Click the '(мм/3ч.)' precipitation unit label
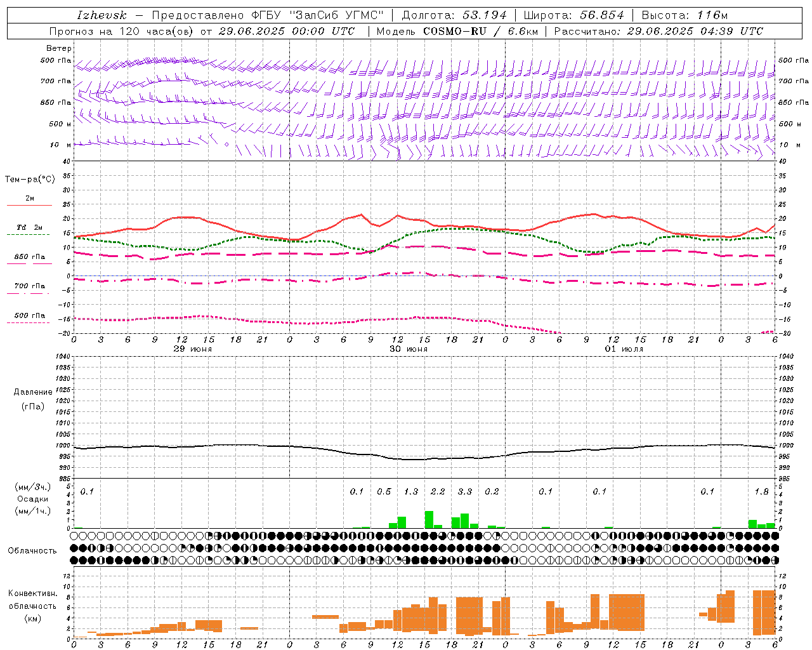 tap(32, 487)
